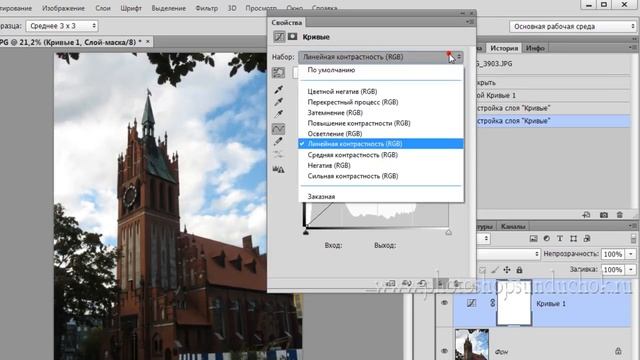Filter layers by pixel layer type

tap(533, 239)
